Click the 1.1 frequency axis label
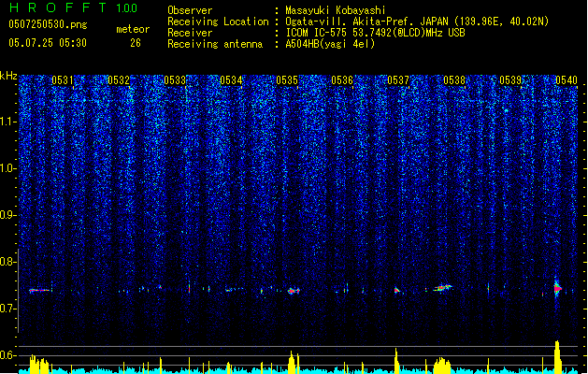 pos(8,122)
